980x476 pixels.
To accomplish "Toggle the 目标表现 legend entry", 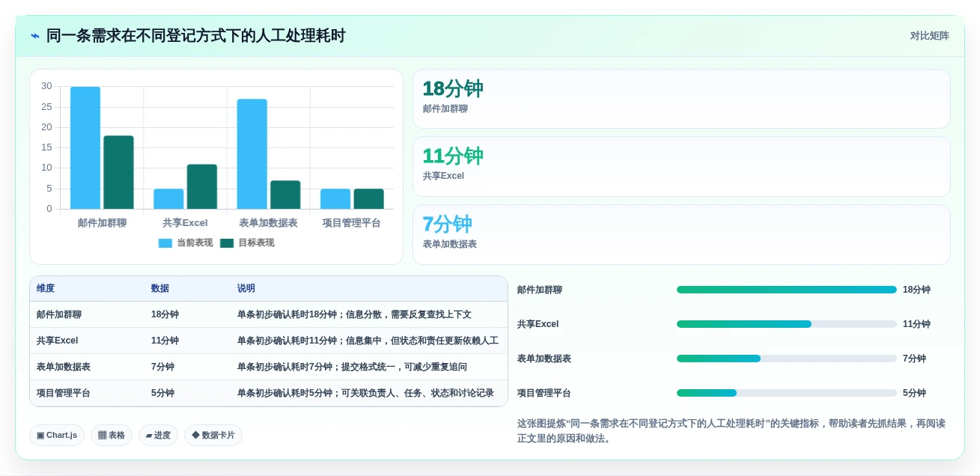I will pyautogui.click(x=247, y=243).
